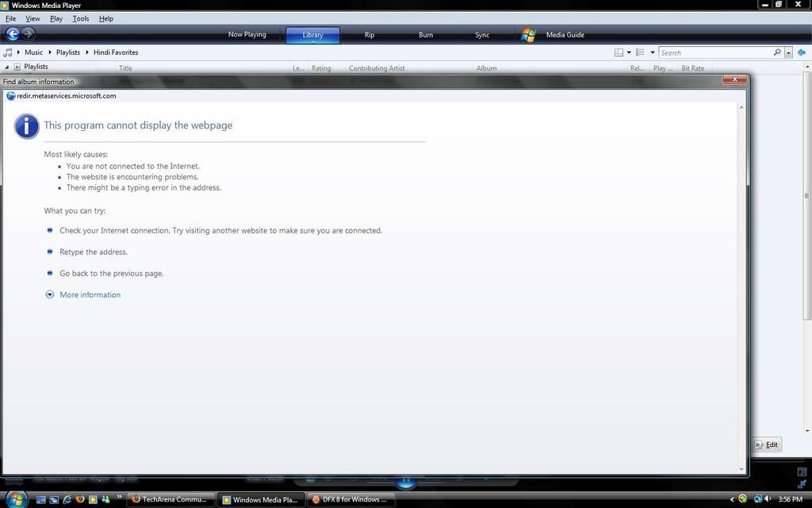Click the network connection tray icon
This screenshot has height=508, width=812.
pyautogui.click(x=758, y=498)
